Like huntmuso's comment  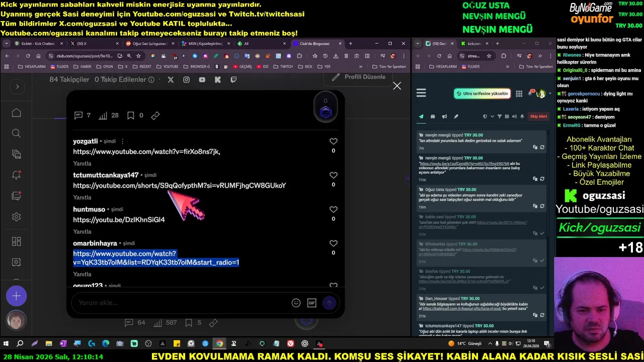[x=333, y=210]
